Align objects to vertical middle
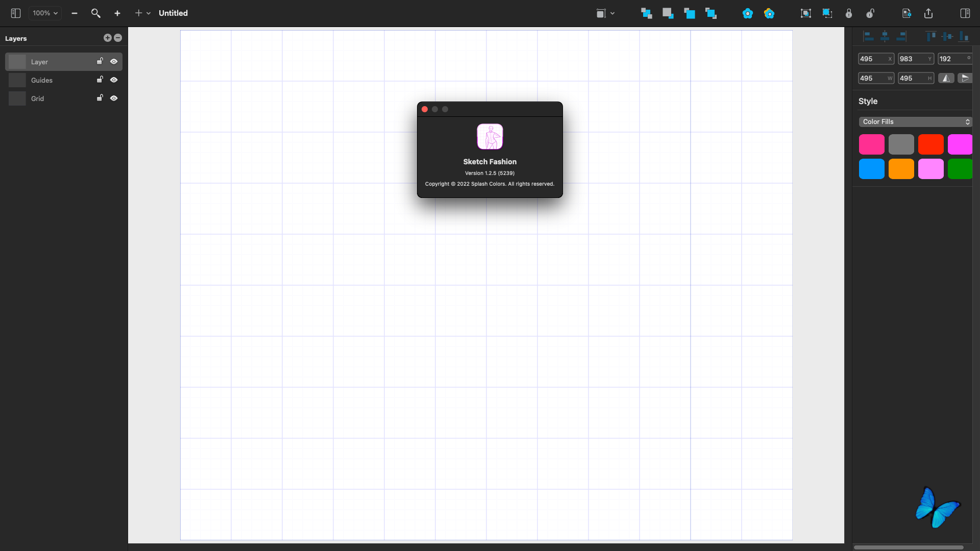The image size is (980, 551). point(947,36)
